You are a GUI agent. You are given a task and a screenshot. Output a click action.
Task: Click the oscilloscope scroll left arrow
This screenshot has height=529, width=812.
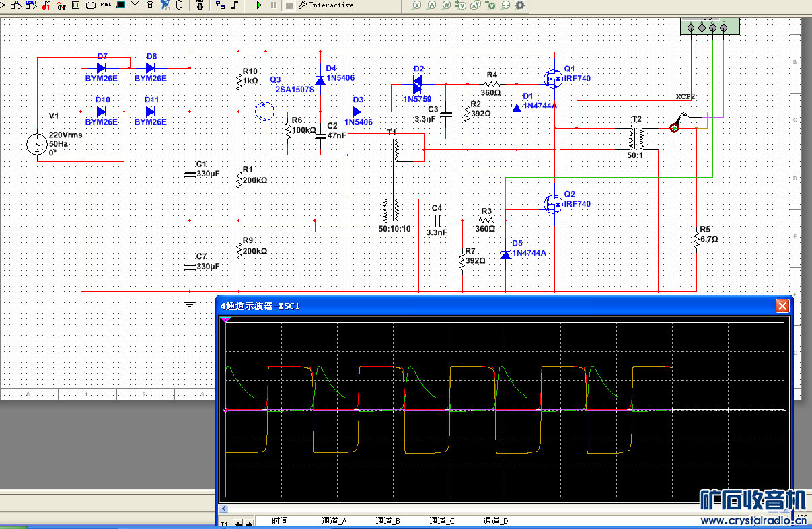click(224, 509)
